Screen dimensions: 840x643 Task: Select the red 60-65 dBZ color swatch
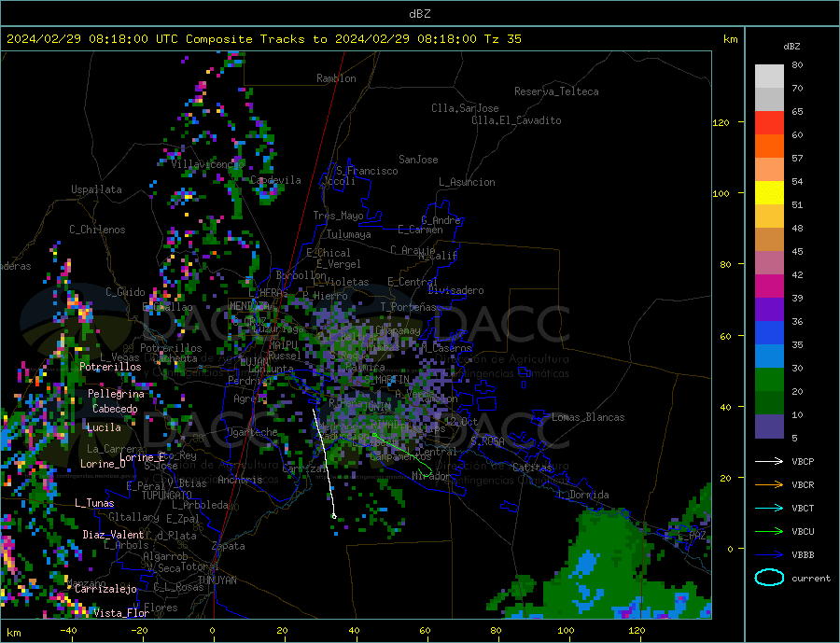769,122
